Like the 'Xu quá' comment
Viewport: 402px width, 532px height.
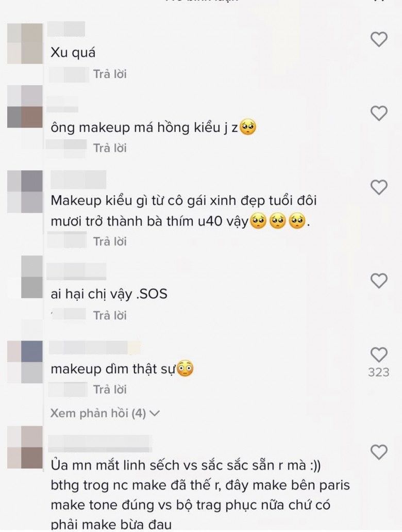379,39
